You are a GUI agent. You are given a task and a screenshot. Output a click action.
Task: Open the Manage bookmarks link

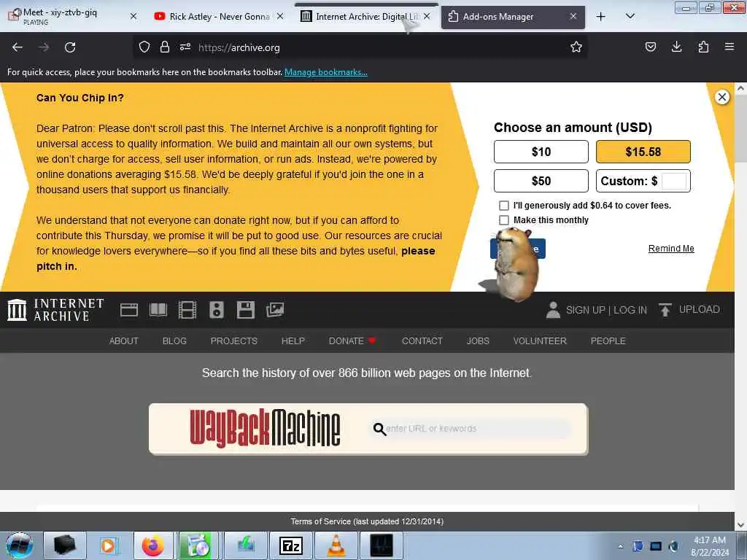click(326, 72)
